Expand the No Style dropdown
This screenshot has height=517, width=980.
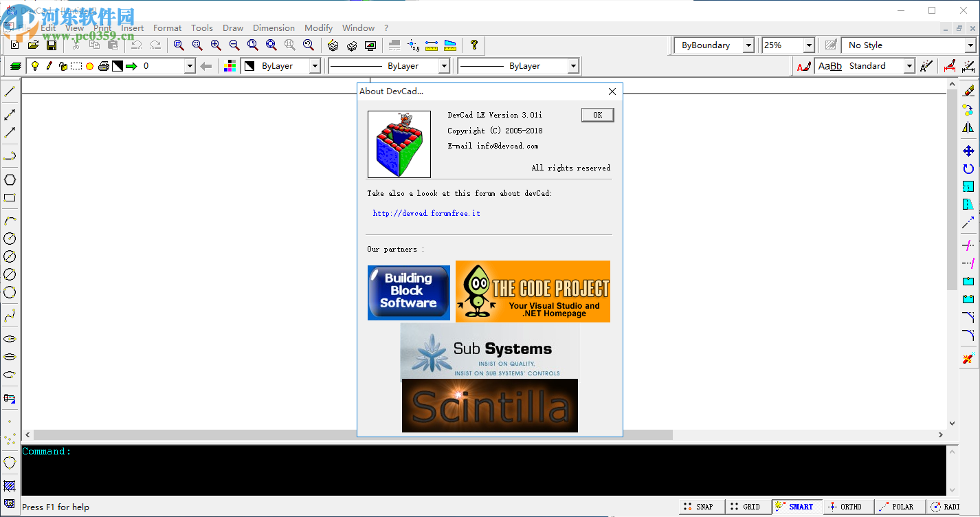pyautogui.click(x=970, y=45)
